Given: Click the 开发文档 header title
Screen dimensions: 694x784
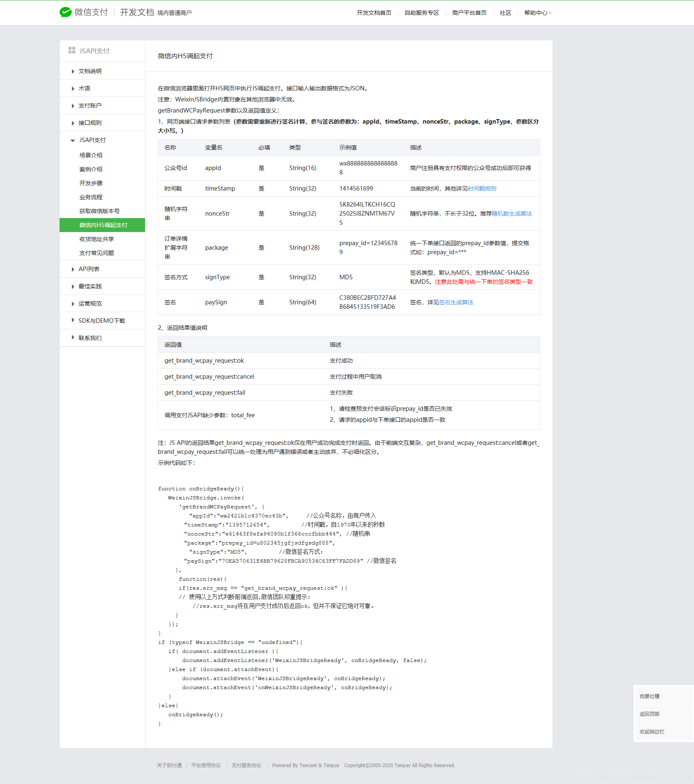Looking at the screenshot, I should (x=137, y=12).
